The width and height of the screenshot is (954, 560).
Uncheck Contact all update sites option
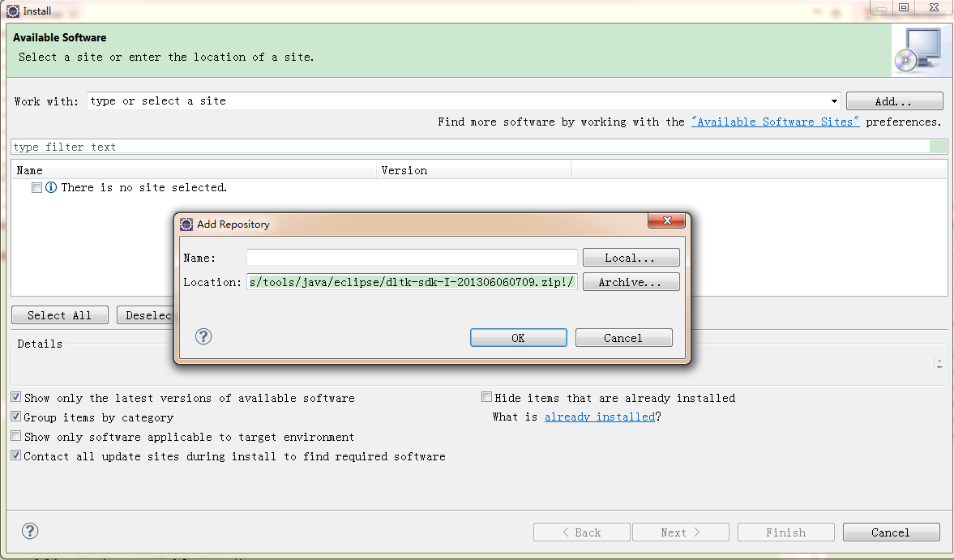(x=16, y=456)
